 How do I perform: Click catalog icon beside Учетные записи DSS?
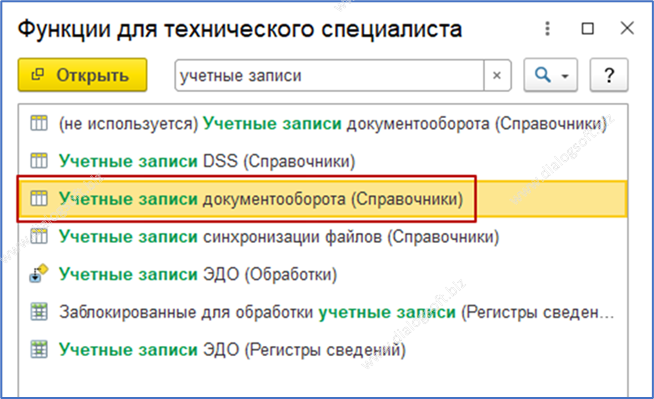point(39,161)
